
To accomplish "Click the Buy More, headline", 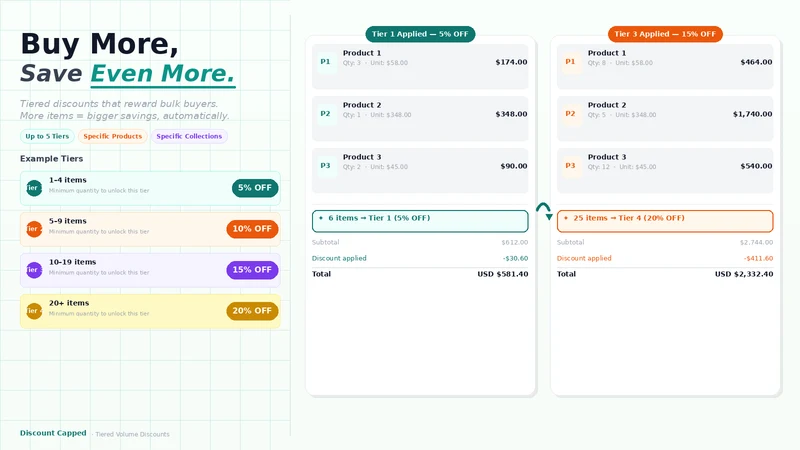I will coord(99,43).
